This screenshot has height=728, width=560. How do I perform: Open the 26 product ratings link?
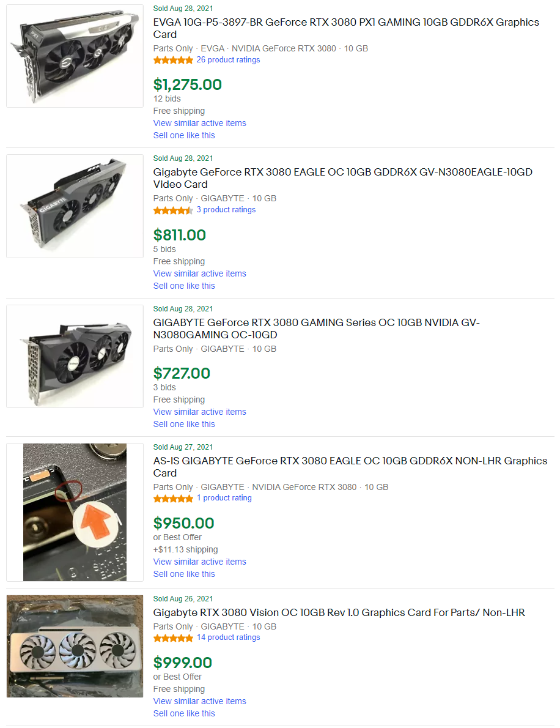pyautogui.click(x=228, y=60)
